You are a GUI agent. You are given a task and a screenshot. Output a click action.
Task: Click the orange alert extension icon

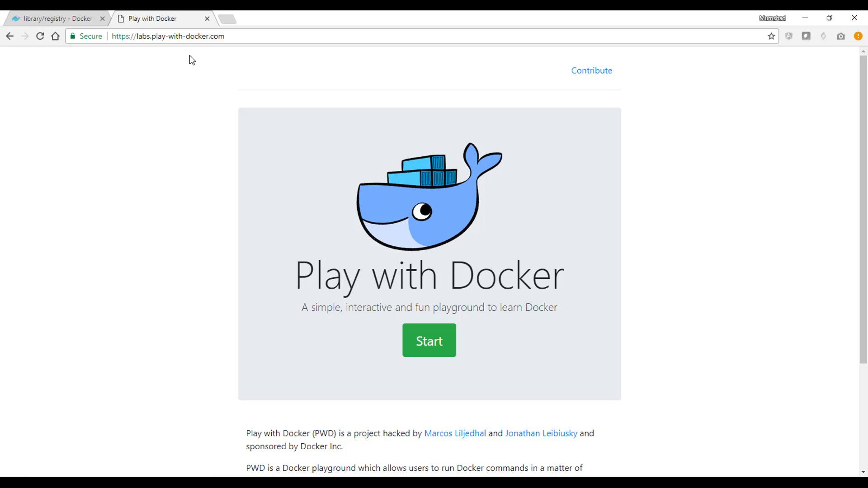point(858,36)
